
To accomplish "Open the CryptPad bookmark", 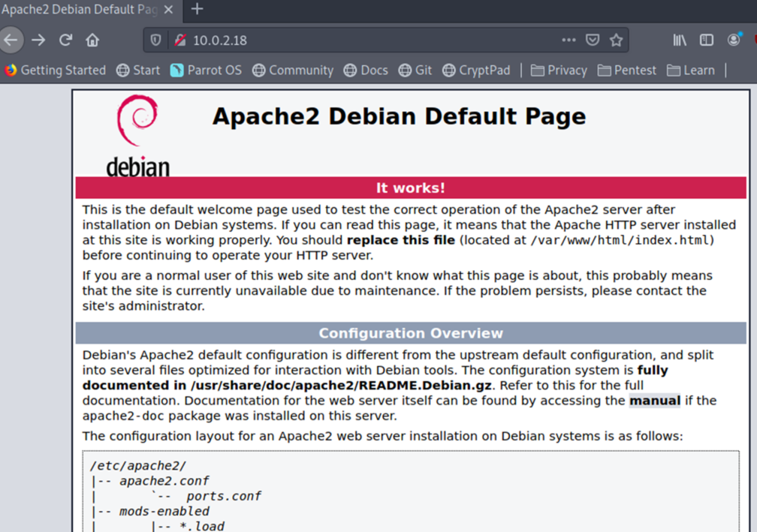I will point(476,71).
